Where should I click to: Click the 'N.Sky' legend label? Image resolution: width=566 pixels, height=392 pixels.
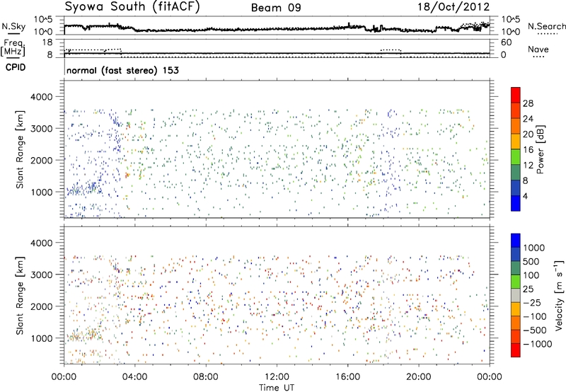(x=13, y=26)
